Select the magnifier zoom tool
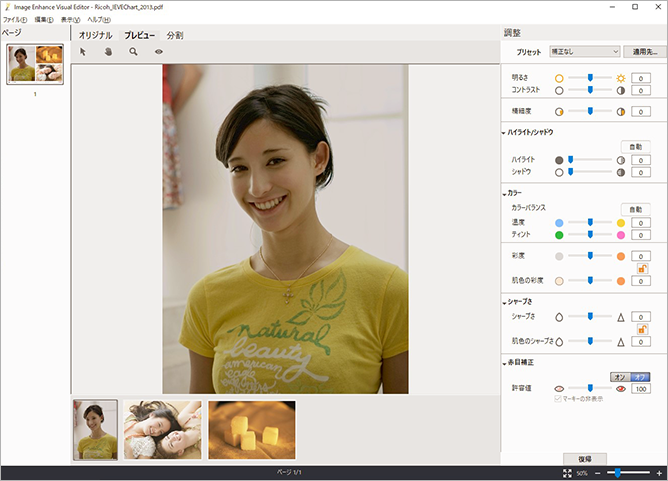The height and width of the screenshot is (481, 668). [x=133, y=51]
